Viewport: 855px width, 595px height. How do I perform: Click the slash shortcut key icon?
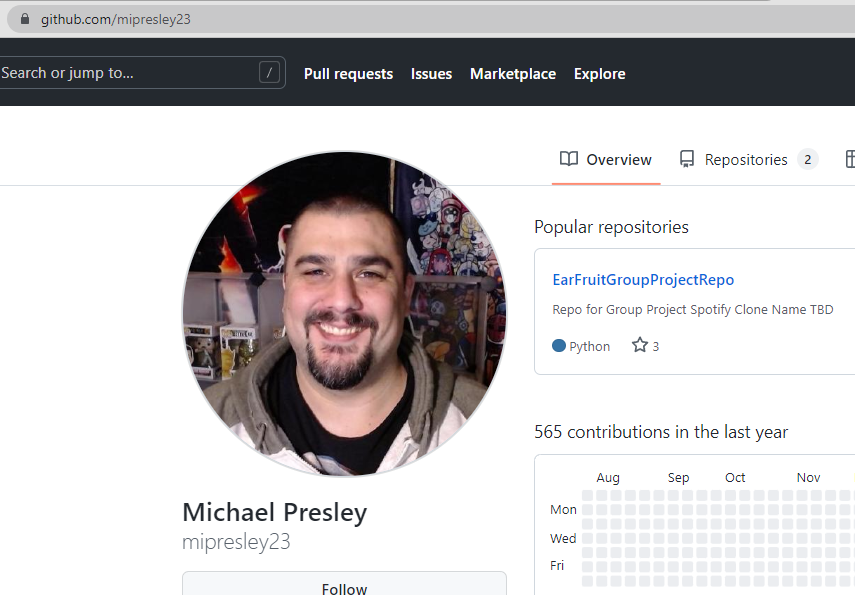pos(269,72)
